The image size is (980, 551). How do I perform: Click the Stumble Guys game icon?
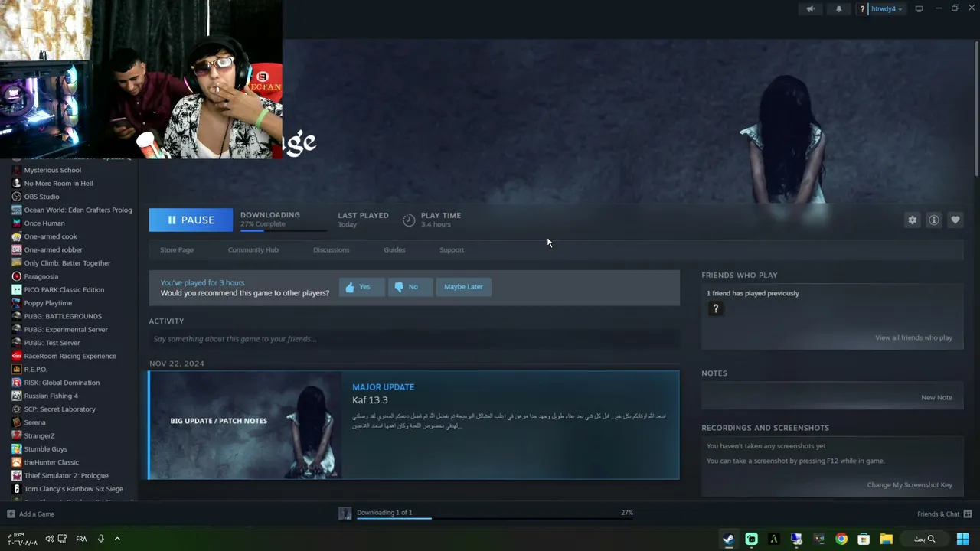tap(17, 449)
